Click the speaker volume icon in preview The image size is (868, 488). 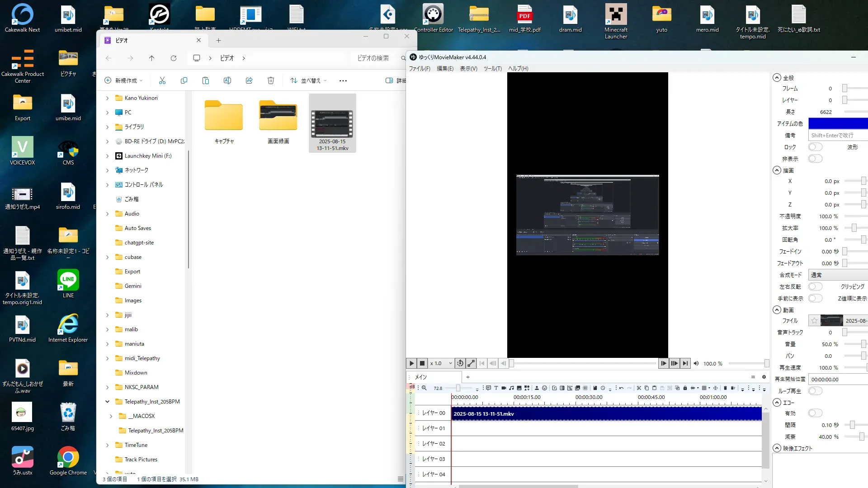click(696, 363)
